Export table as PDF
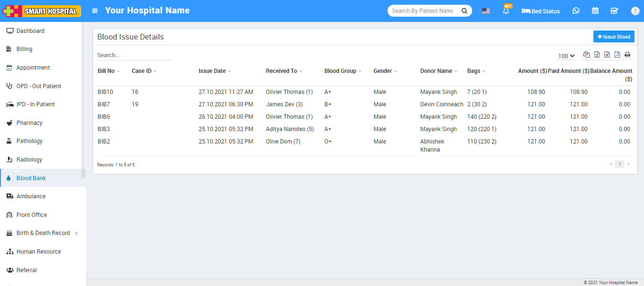Screen dimensions: 644x286 (x=617, y=55)
